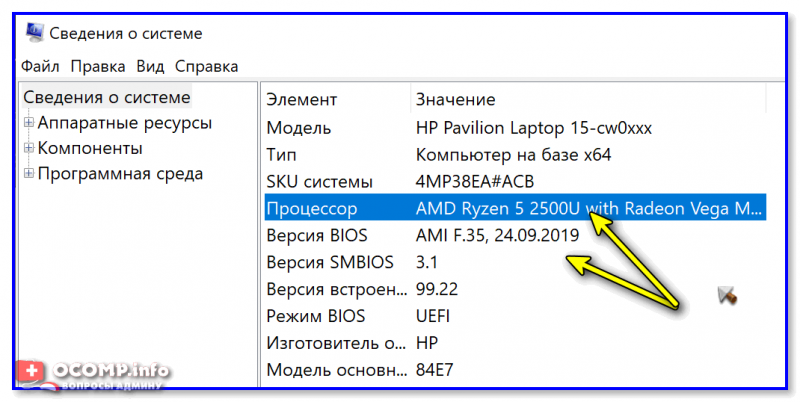Screen dimensions: 800x402
Task: Click the AMD Ryzen 5 2500U value
Action: pyautogui.click(x=589, y=209)
